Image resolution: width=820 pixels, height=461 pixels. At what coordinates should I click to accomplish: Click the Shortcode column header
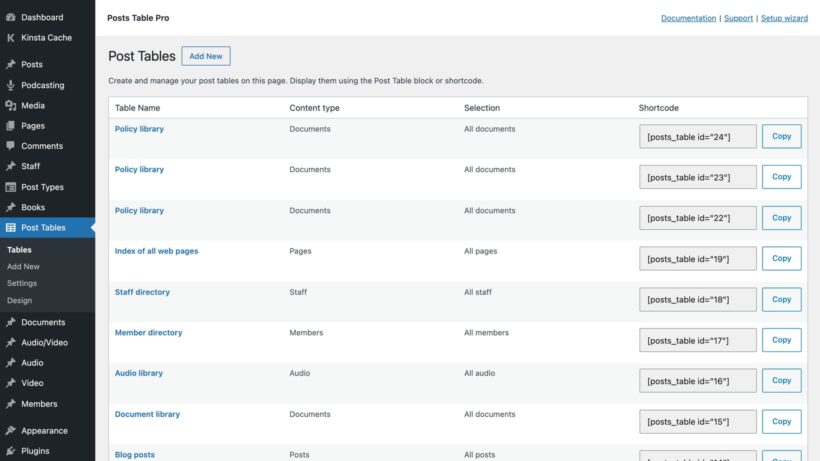click(x=658, y=108)
